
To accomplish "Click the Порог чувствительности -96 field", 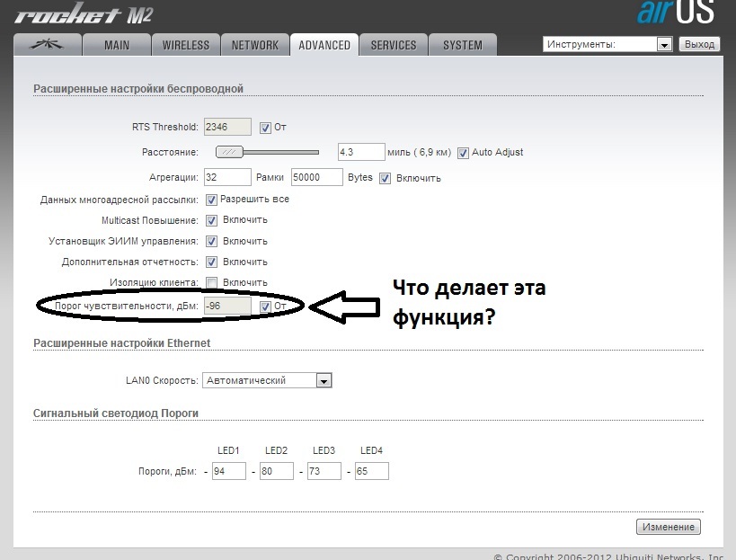I will [227, 306].
